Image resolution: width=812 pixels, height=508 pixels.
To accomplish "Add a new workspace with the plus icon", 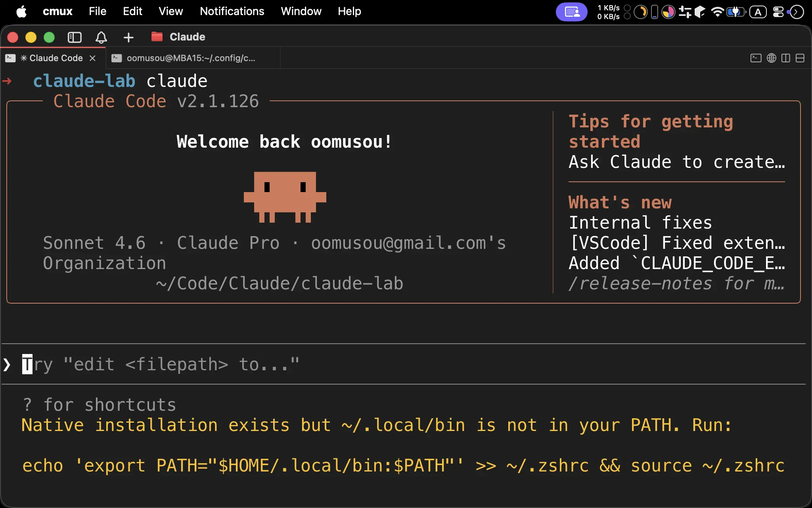I will [x=128, y=37].
